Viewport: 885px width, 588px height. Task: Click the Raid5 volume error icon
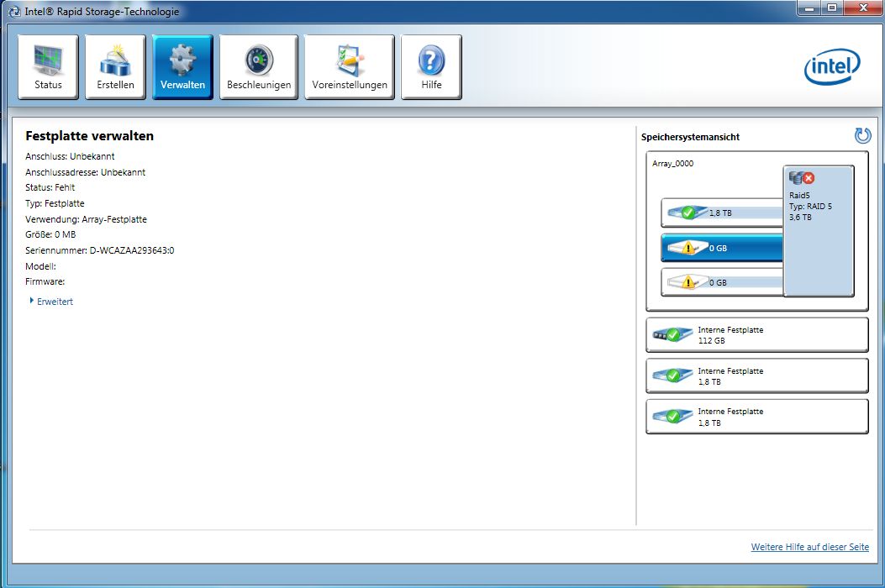click(809, 178)
